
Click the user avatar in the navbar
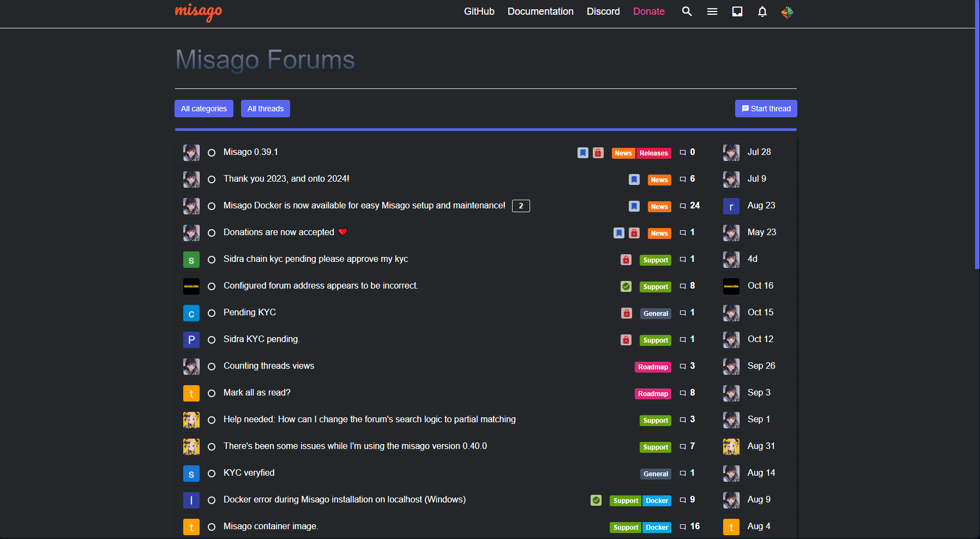pyautogui.click(x=787, y=12)
